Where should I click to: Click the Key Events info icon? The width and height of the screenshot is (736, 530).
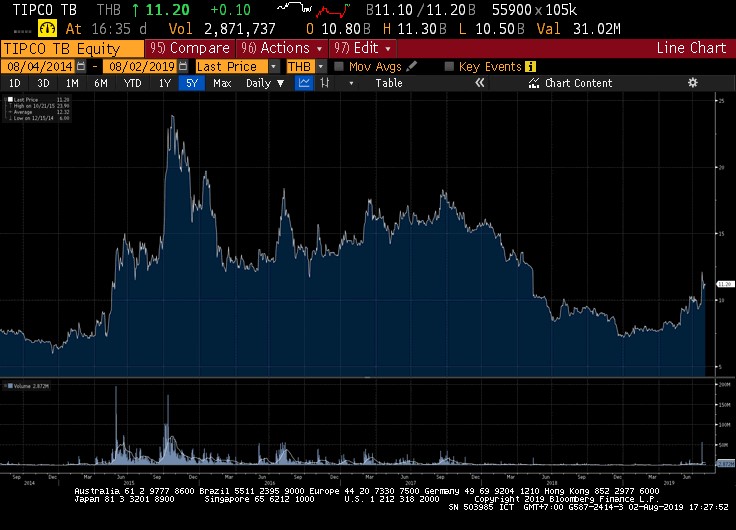click(x=530, y=66)
